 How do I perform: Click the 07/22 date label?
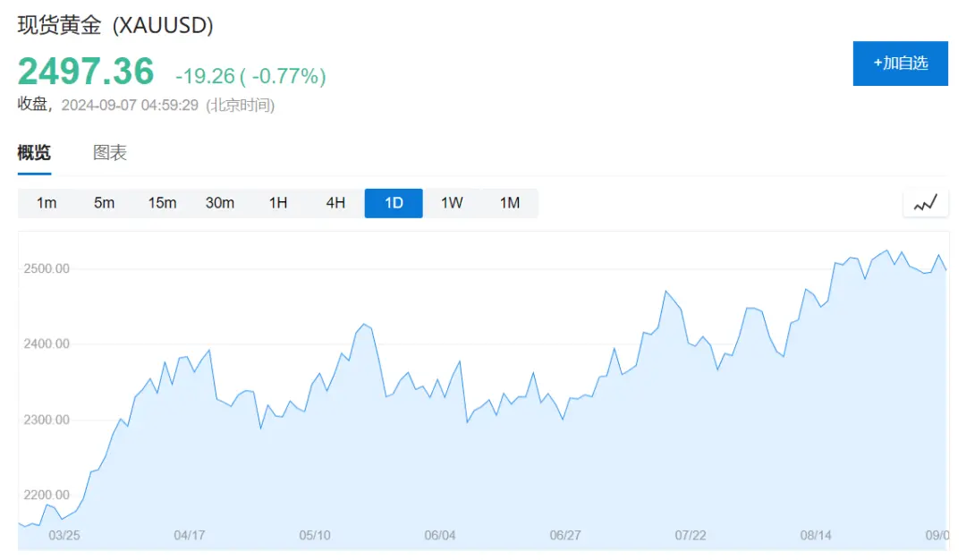coord(691,535)
